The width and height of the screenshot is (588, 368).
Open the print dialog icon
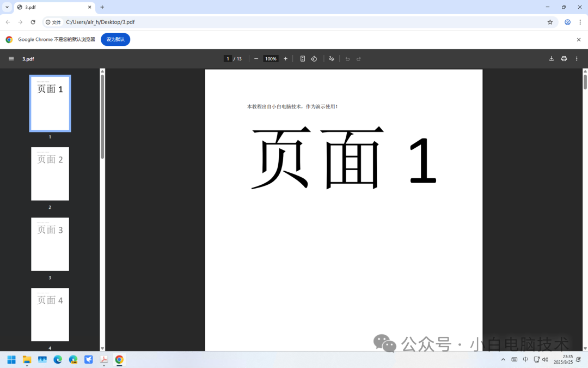(564, 58)
